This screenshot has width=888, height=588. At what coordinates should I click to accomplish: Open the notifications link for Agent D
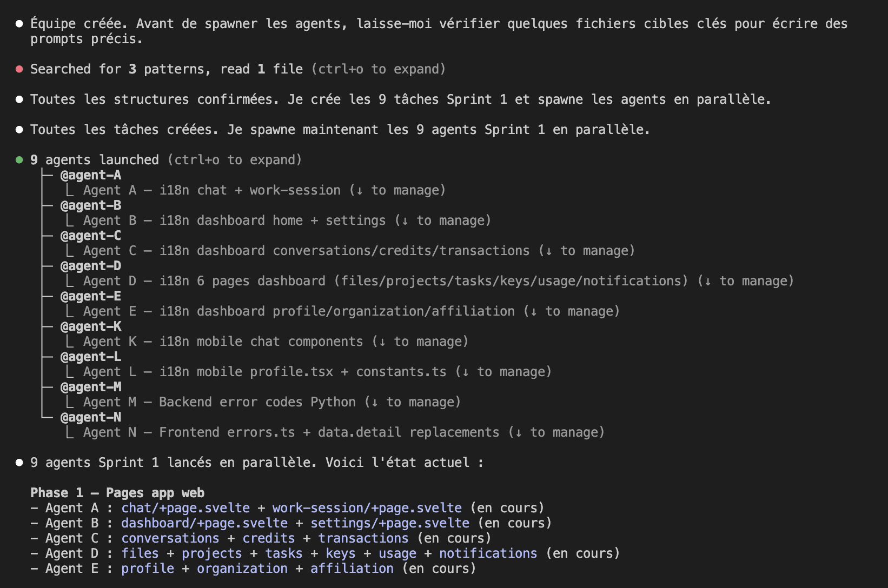click(488, 553)
